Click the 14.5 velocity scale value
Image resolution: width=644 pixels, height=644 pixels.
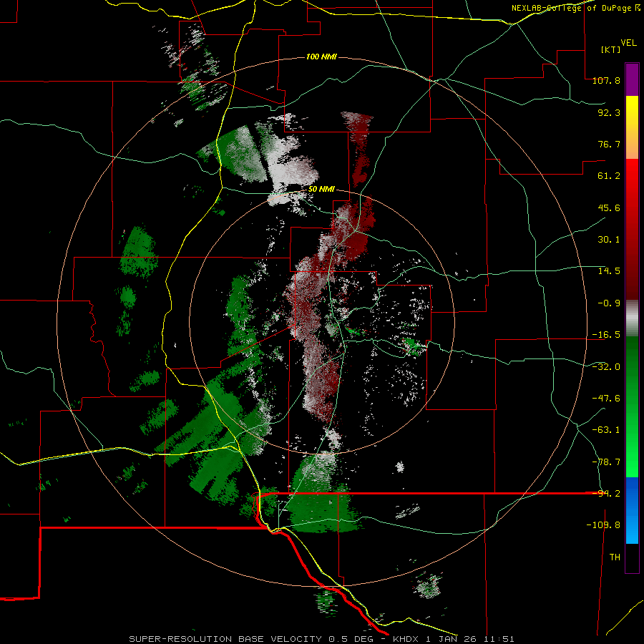[609, 271]
